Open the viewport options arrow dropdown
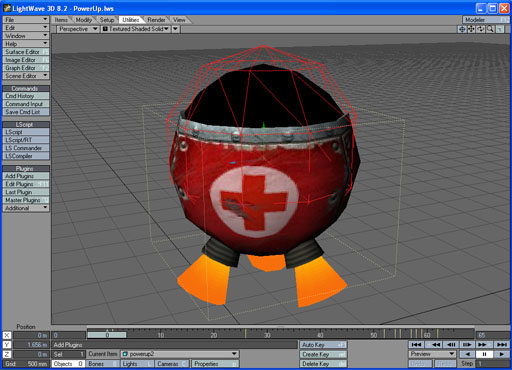512x370 pixels. [176, 29]
